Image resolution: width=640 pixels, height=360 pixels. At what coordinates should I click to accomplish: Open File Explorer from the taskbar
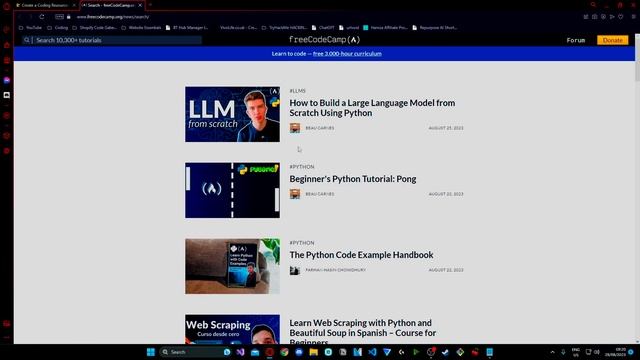coord(313,352)
